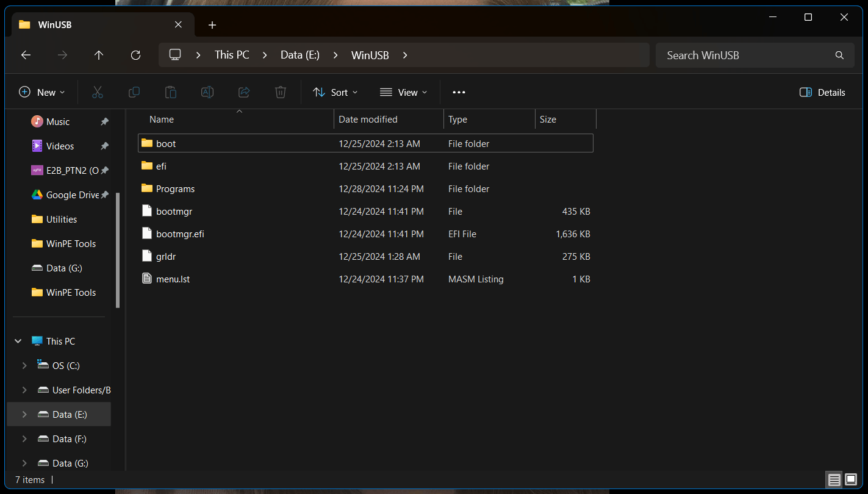Click WinUSB breadcrumb in address bar
The height and width of the screenshot is (494, 868).
tap(370, 55)
